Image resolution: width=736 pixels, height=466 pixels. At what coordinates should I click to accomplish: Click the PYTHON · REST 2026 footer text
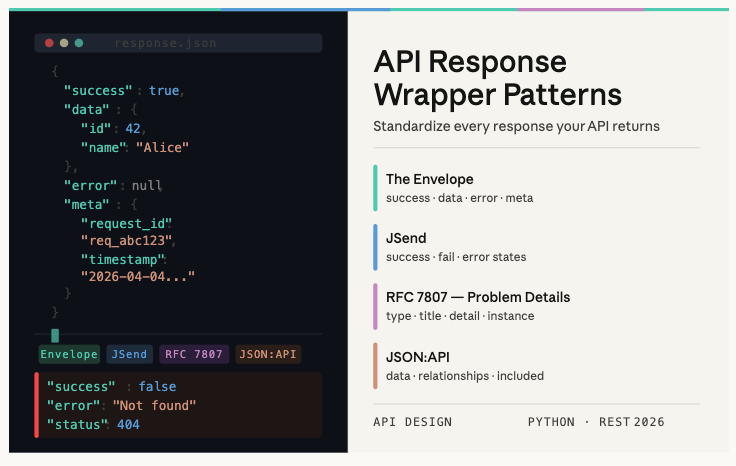(x=596, y=422)
